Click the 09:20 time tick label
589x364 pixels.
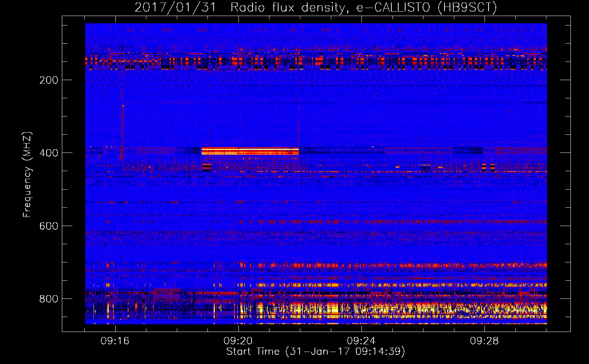[x=238, y=341]
